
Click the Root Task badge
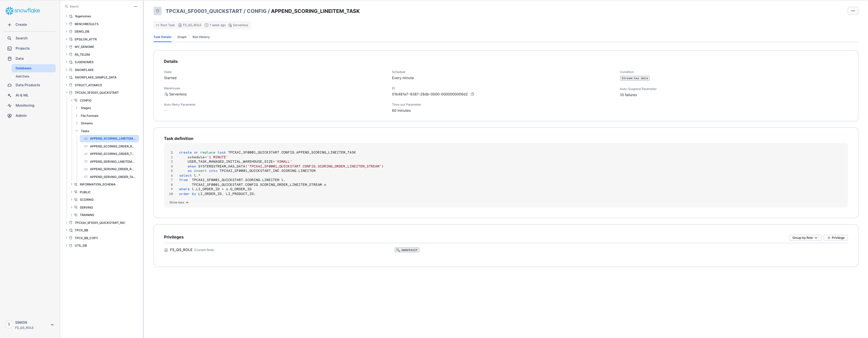click(x=165, y=25)
